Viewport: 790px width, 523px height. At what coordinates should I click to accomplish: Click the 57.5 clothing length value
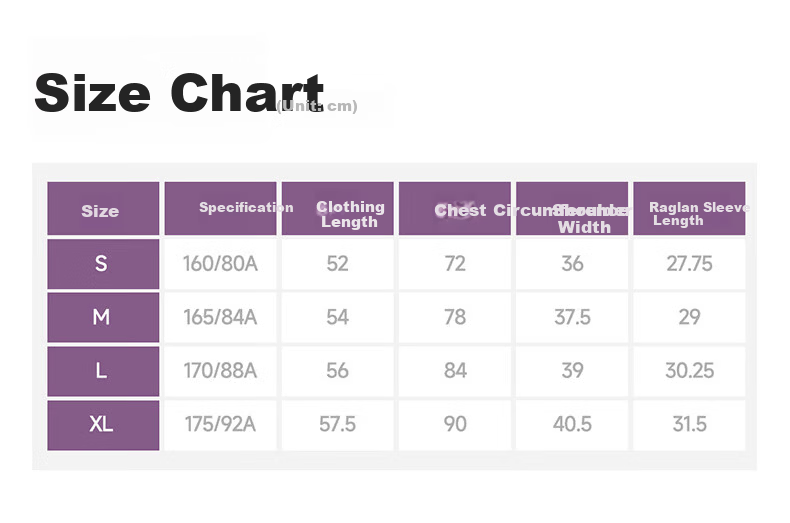pyautogui.click(x=338, y=425)
